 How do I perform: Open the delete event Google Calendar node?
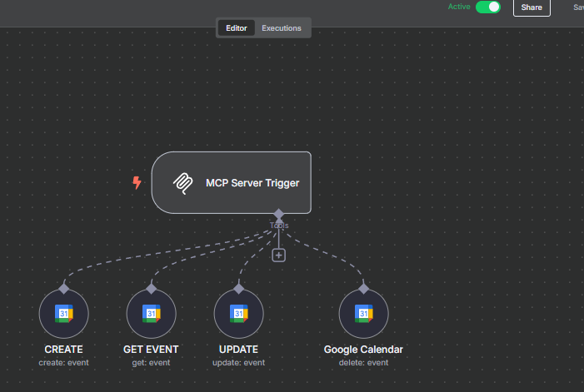[x=363, y=314]
